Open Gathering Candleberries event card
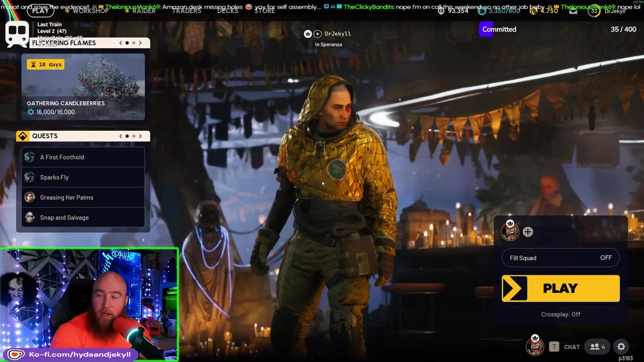 pos(83,86)
